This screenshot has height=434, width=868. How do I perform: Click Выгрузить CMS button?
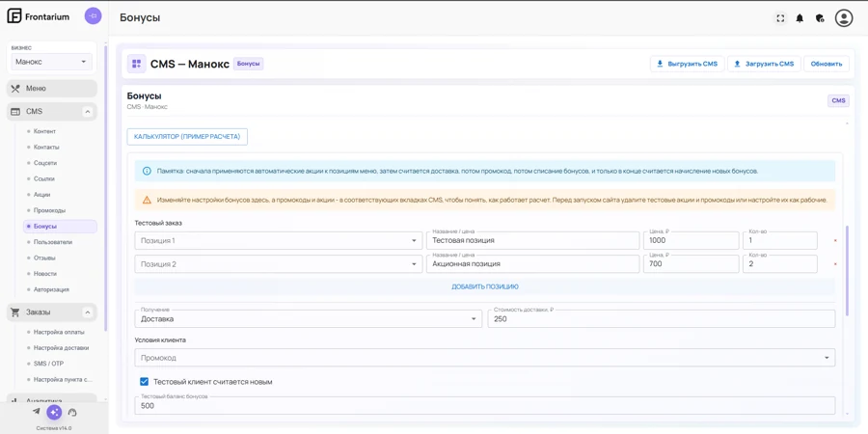pos(687,64)
